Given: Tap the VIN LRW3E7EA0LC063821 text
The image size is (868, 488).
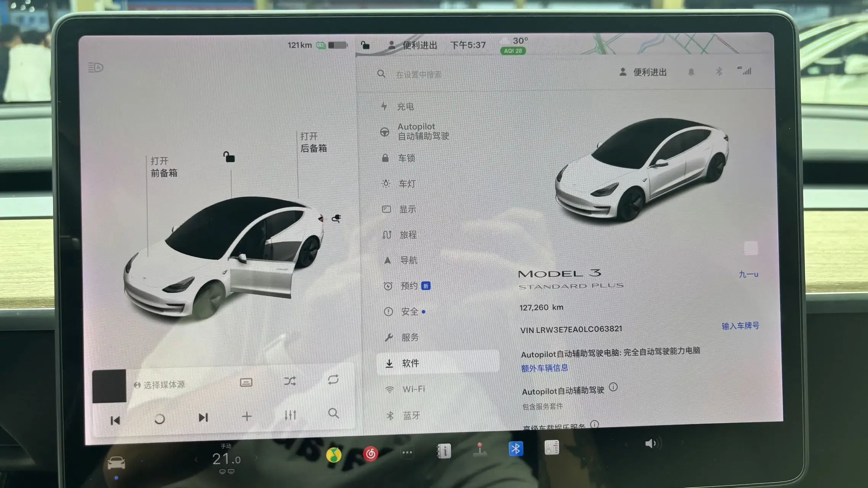Looking at the screenshot, I should coord(571,329).
